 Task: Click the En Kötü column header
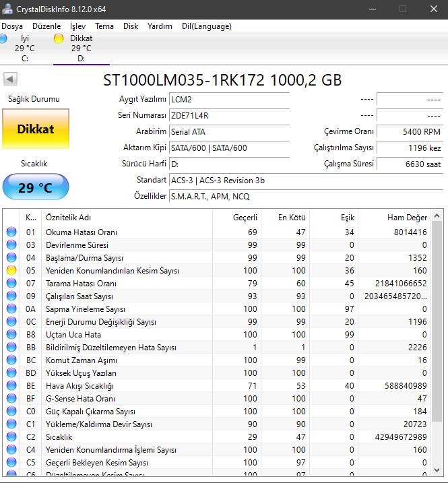click(x=286, y=218)
